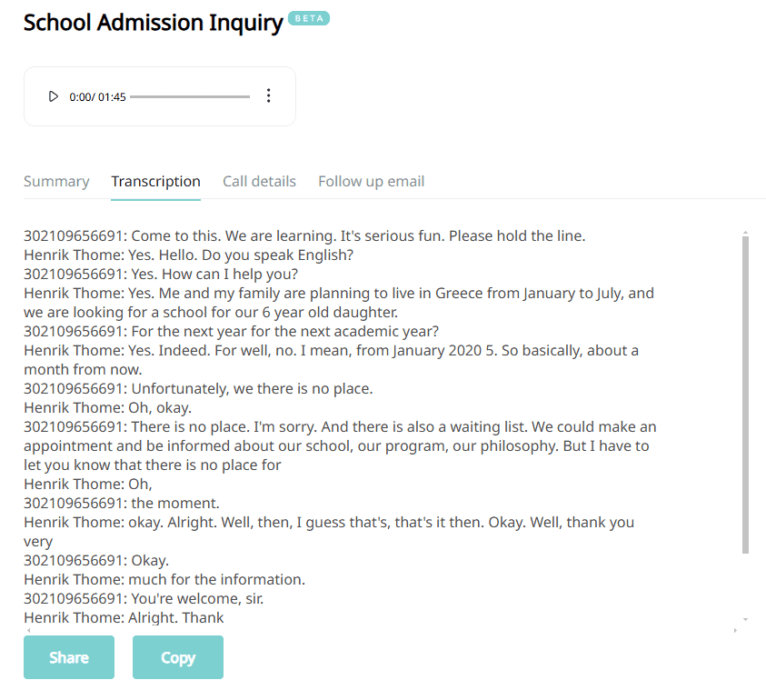
Task: Switch to the Summary tab
Action: (x=56, y=181)
